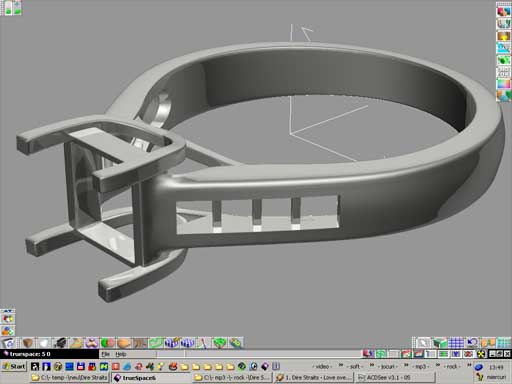This screenshot has height=384, width=512.
Task: Switch to the C:\ temp Dire Straits folder window
Action: point(69,378)
